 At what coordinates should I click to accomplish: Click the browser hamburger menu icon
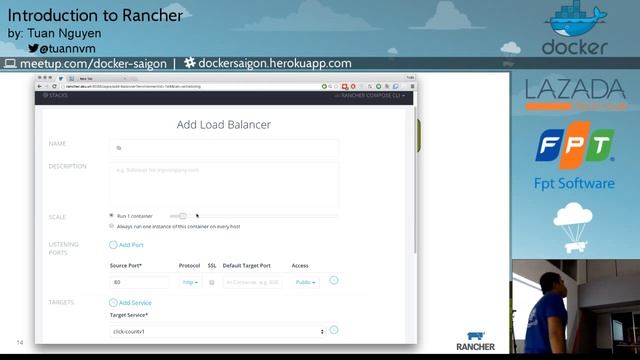pos(412,87)
